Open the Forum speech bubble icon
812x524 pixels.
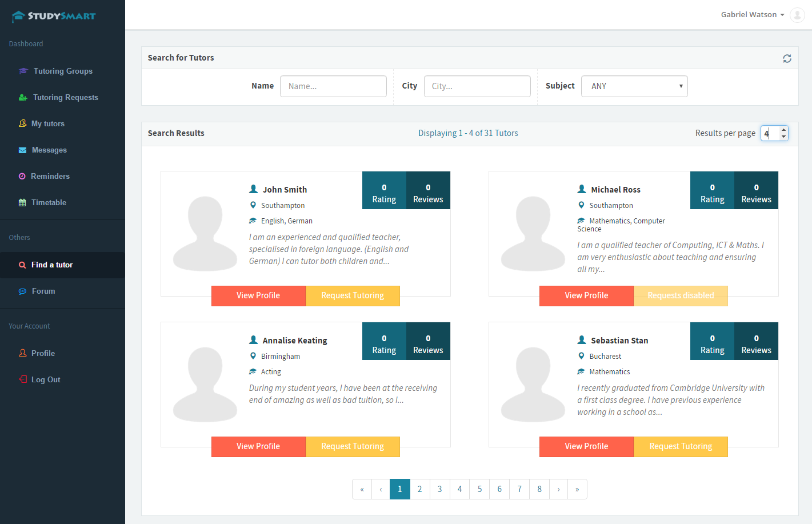click(22, 291)
